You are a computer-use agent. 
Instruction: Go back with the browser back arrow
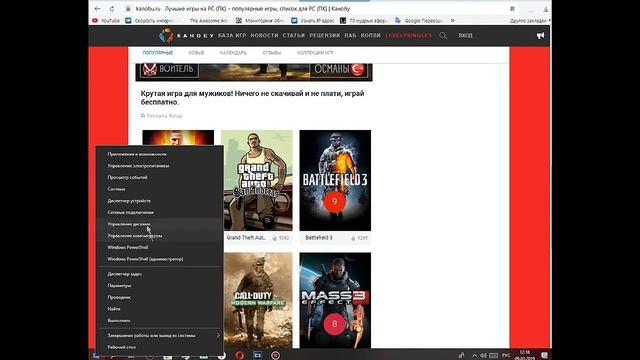pyautogui.click(x=97, y=9)
